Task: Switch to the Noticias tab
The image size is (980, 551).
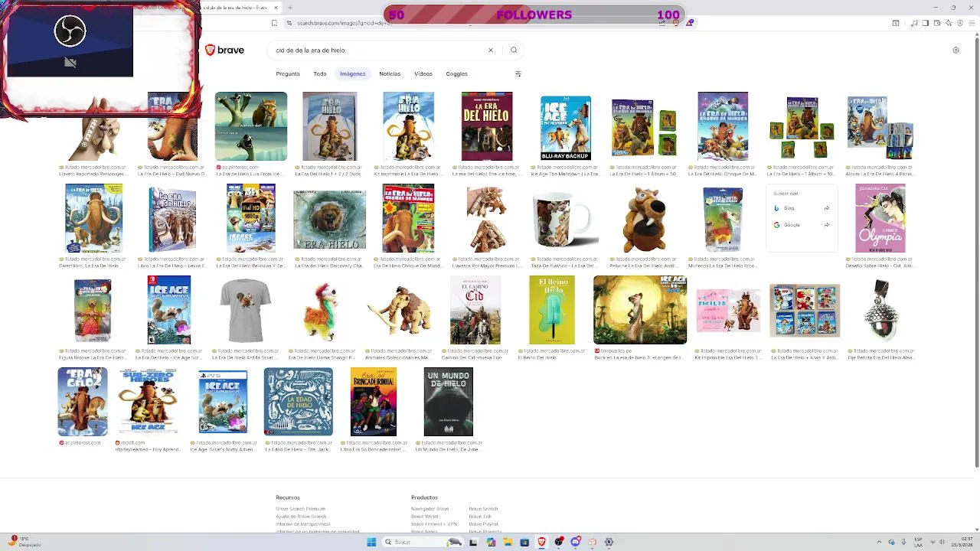Action: pos(390,74)
